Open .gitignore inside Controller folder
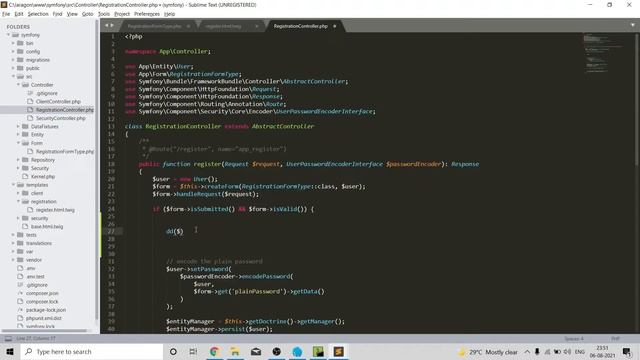 point(47,93)
